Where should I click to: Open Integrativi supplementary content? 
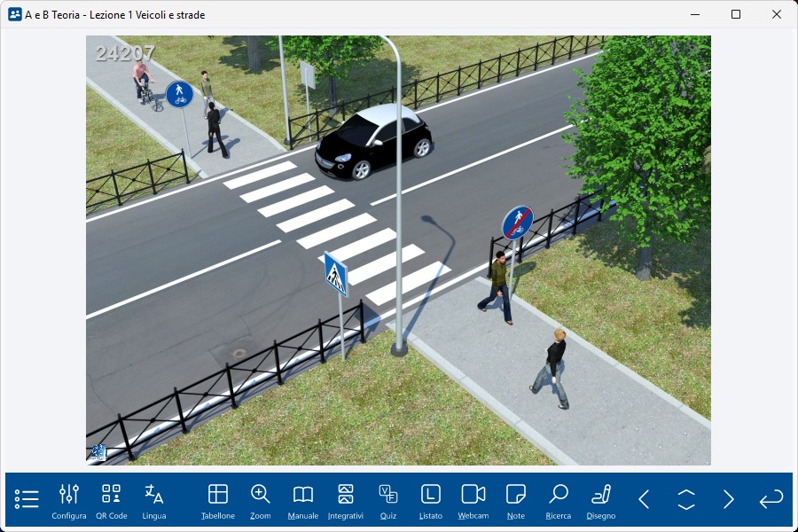point(346,500)
